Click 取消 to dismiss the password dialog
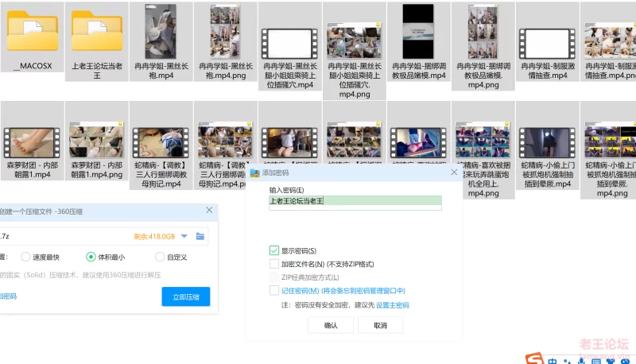636x364 pixels. (379, 325)
